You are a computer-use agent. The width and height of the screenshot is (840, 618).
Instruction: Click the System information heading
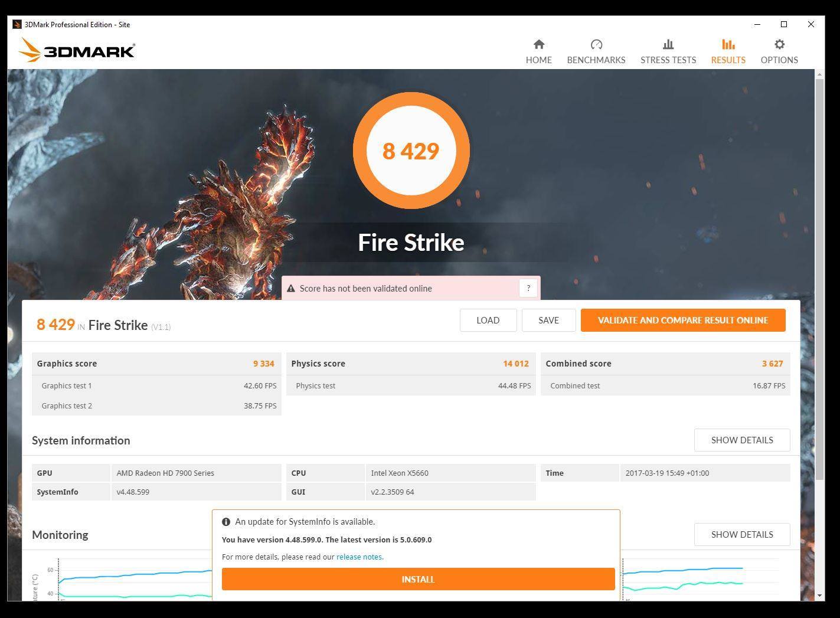[x=81, y=440]
